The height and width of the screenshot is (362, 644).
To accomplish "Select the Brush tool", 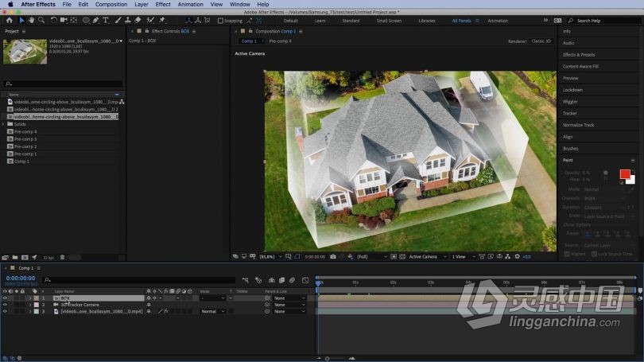I will pyautogui.click(x=118, y=20).
